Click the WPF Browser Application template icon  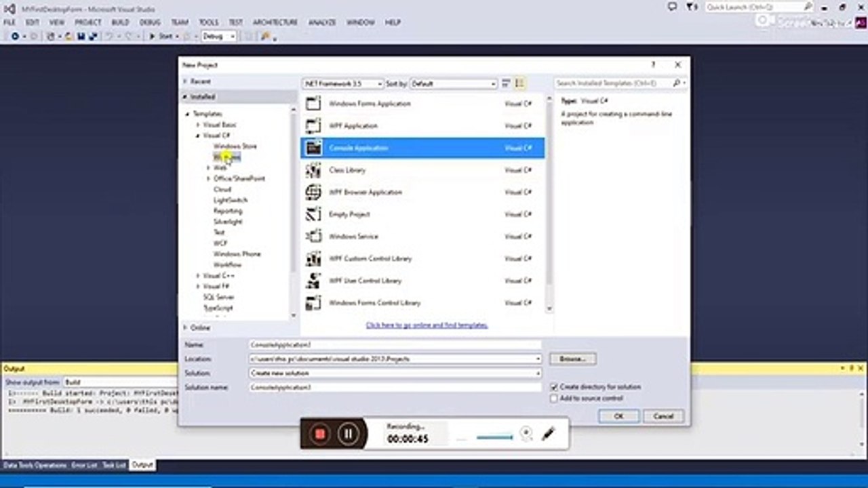(x=313, y=192)
